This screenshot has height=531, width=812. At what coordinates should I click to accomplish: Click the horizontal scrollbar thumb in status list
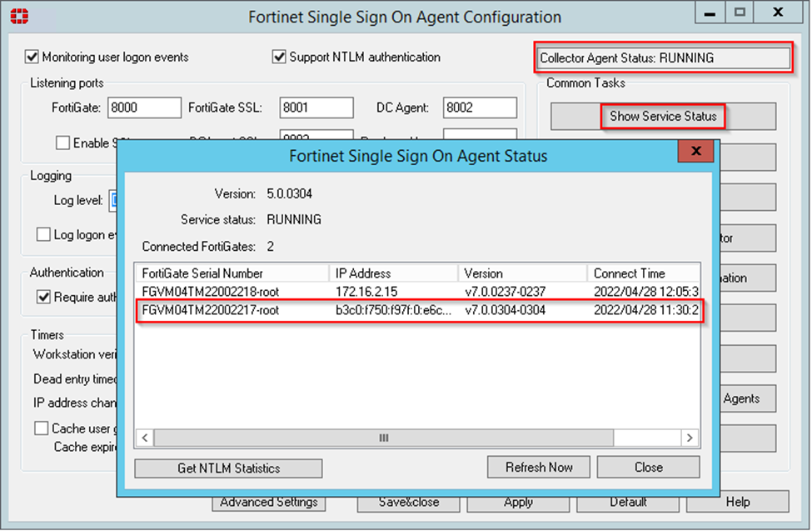[x=384, y=438]
